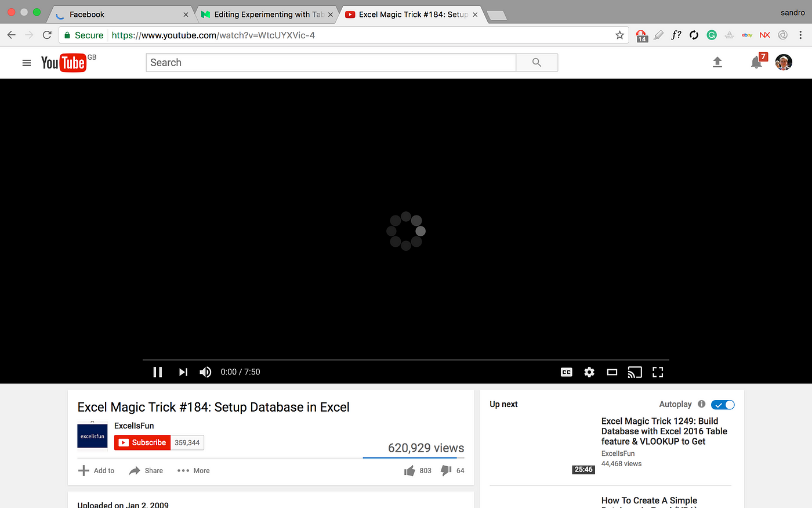
Task: Click the 359,344 subscriber count
Action: click(187, 442)
